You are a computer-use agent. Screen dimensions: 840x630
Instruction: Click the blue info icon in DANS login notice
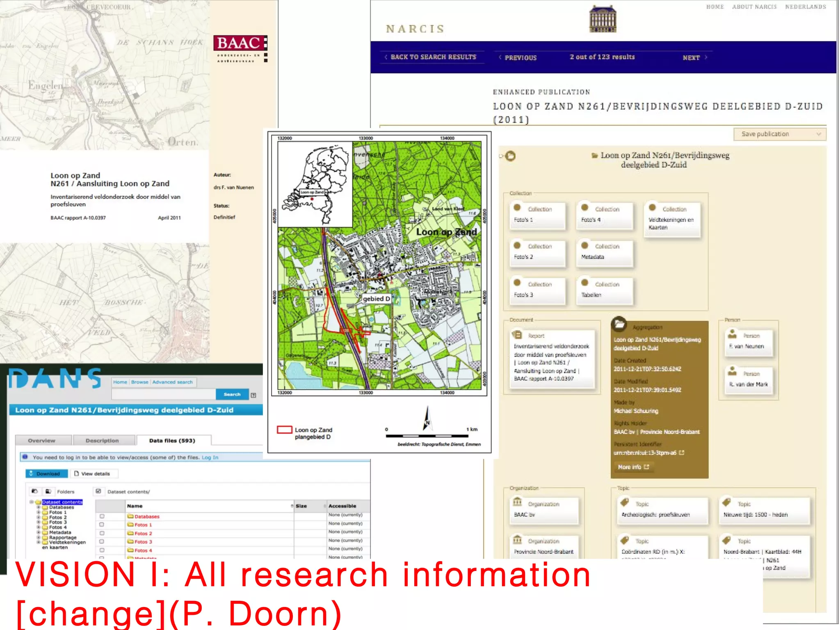(25, 457)
